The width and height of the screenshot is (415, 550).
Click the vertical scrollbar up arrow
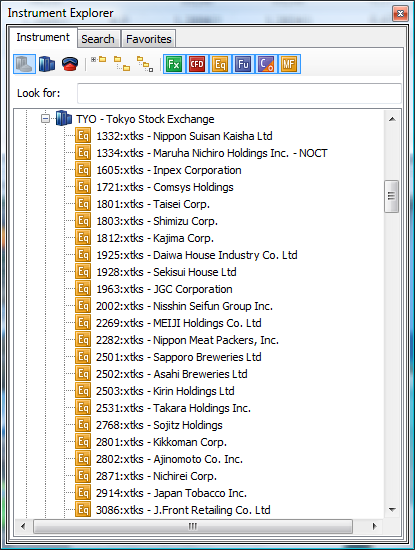pos(392,119)
